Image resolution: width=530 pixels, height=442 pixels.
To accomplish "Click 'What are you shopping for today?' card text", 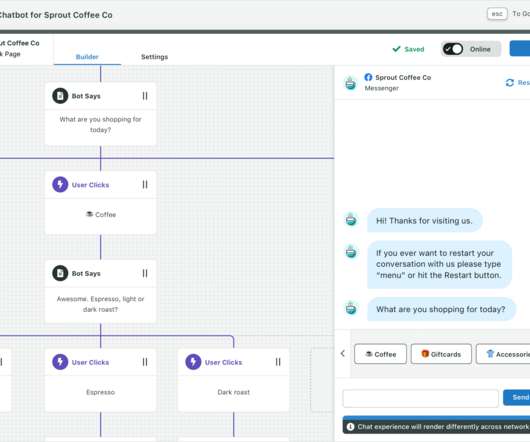I will [x=100, y=124].
